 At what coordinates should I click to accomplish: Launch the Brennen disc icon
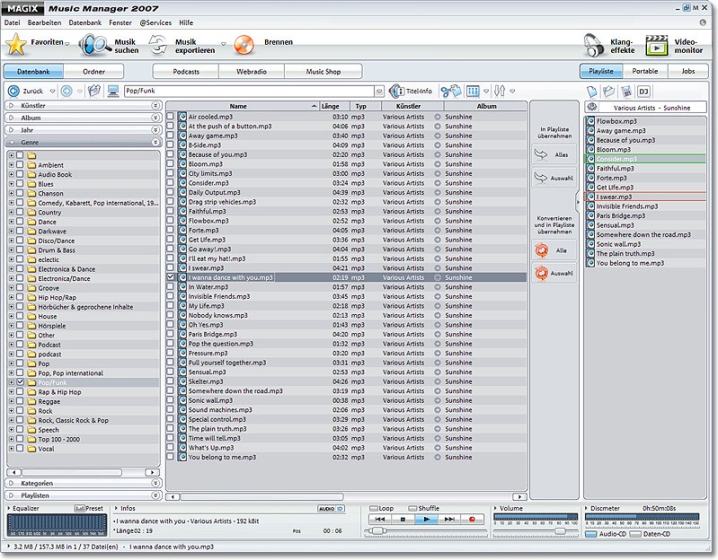tap(243, 44)
